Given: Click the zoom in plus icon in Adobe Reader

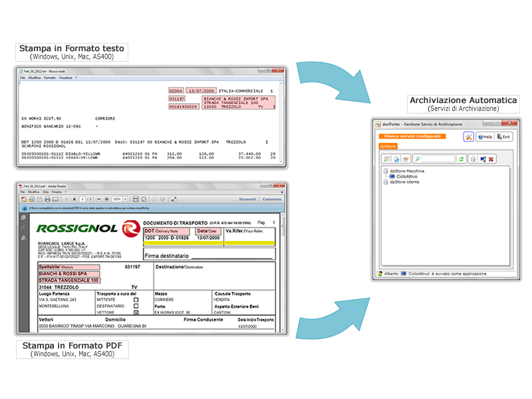Looking at the screenshot, I should (x=106, y=199).
